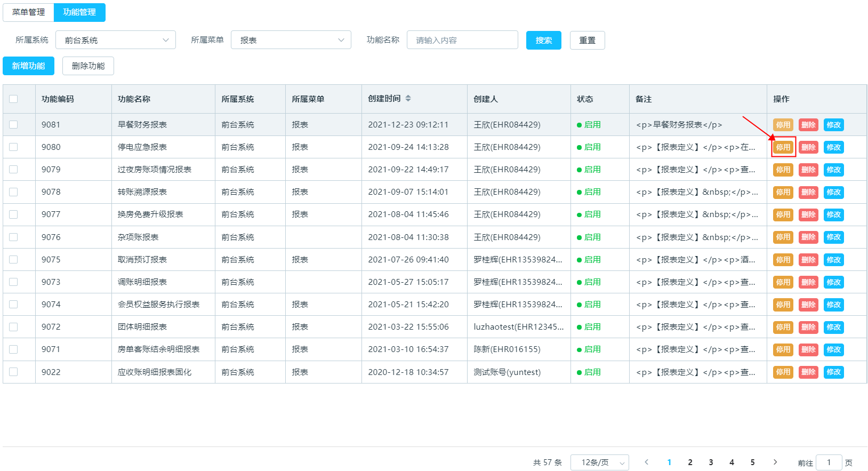868x471 pixels.
Task: Click 修改 for row 9073 调账明细报表
Action: coord(834,282)
